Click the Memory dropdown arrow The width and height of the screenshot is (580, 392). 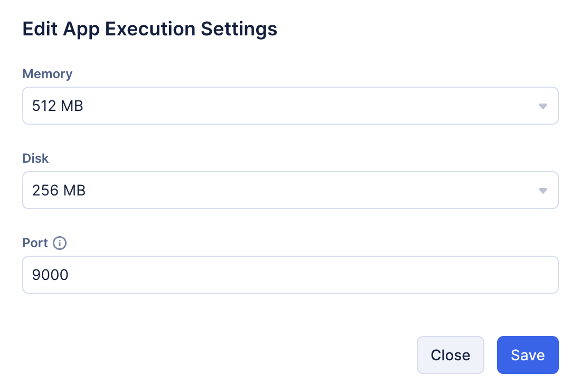tap(542, 106)
